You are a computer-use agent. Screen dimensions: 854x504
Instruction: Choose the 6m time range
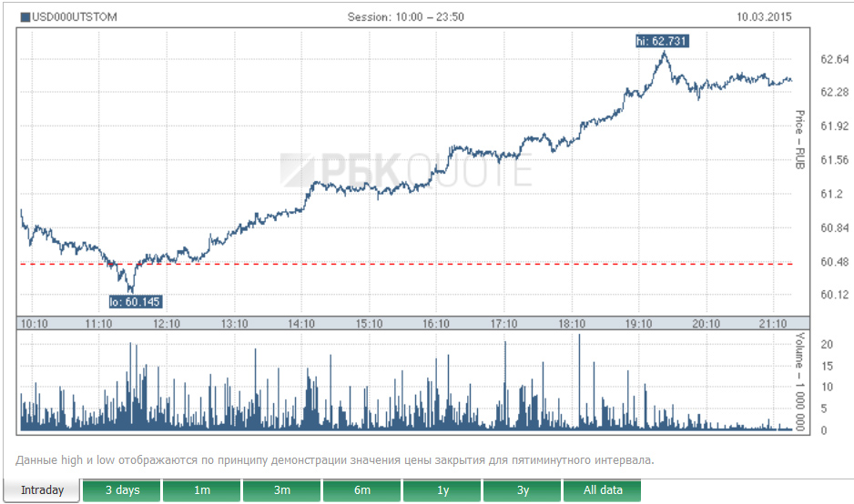pos(362,490)
